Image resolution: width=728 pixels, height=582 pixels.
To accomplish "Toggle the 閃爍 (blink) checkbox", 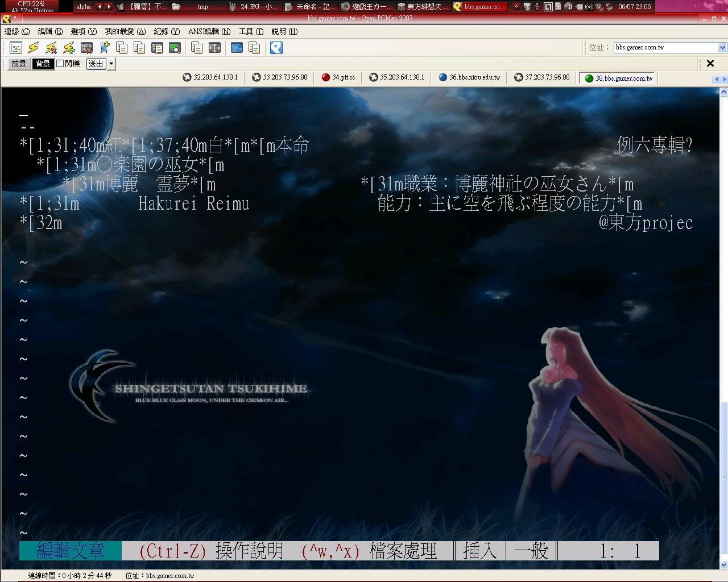I will click(x=60, y=64).
